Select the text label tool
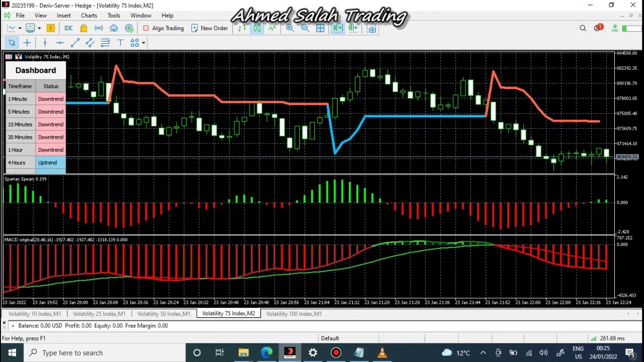 click(x=120, y=43)
